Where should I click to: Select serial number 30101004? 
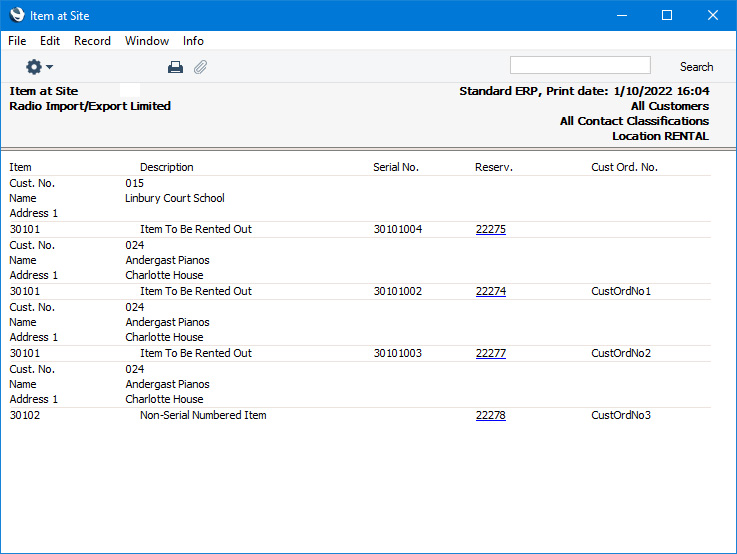coord(398,229)
